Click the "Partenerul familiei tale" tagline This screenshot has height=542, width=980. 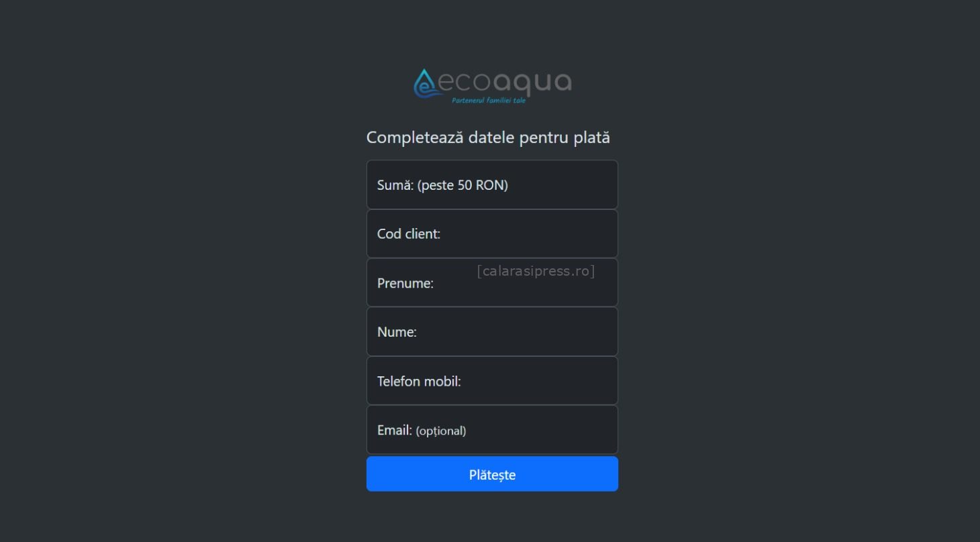pos(489,101)
